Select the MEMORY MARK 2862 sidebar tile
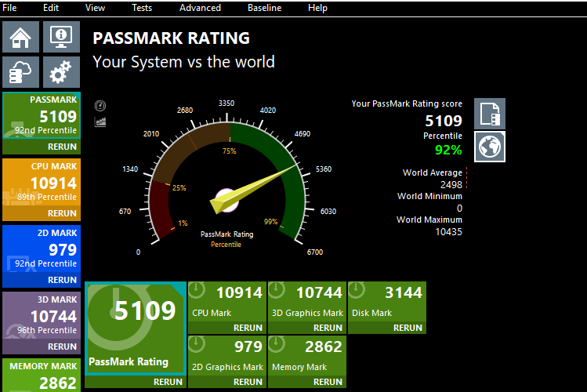This screenshot has width=587, height=392. click(42, 376)
